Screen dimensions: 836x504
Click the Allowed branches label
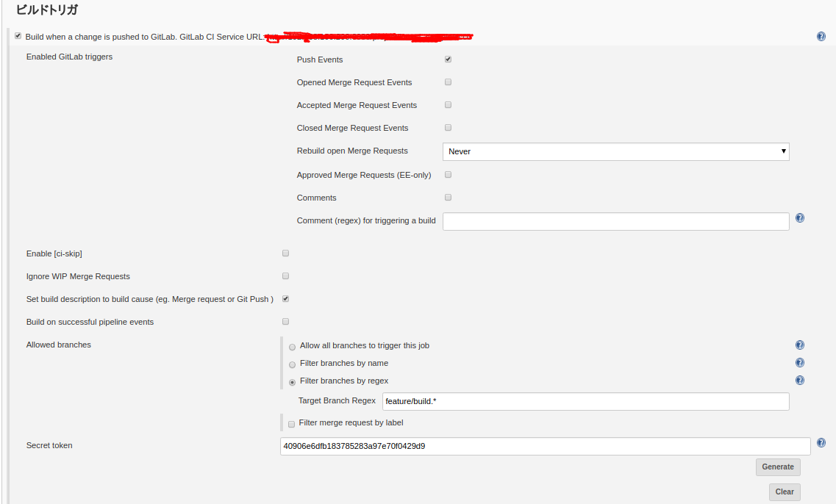tap(59, 345)
